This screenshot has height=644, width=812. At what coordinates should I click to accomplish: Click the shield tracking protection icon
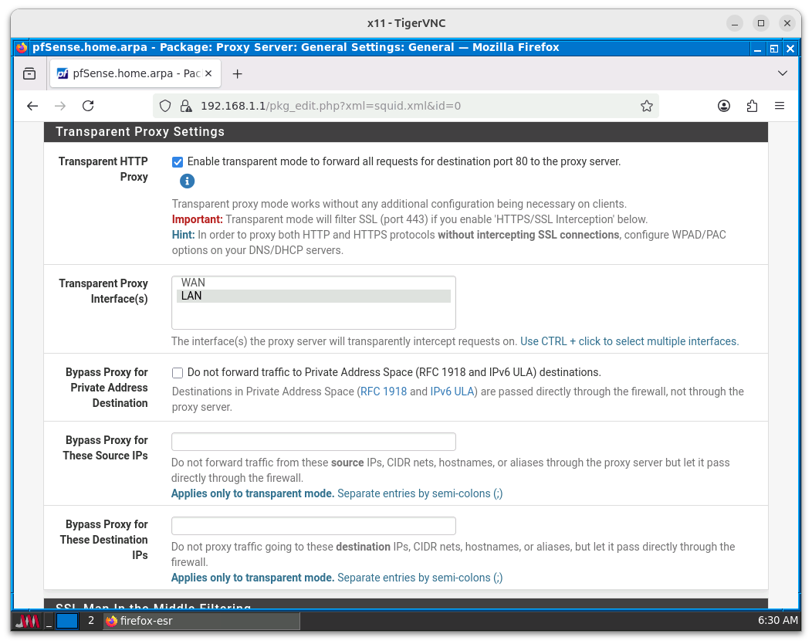[x=164, y=106]
